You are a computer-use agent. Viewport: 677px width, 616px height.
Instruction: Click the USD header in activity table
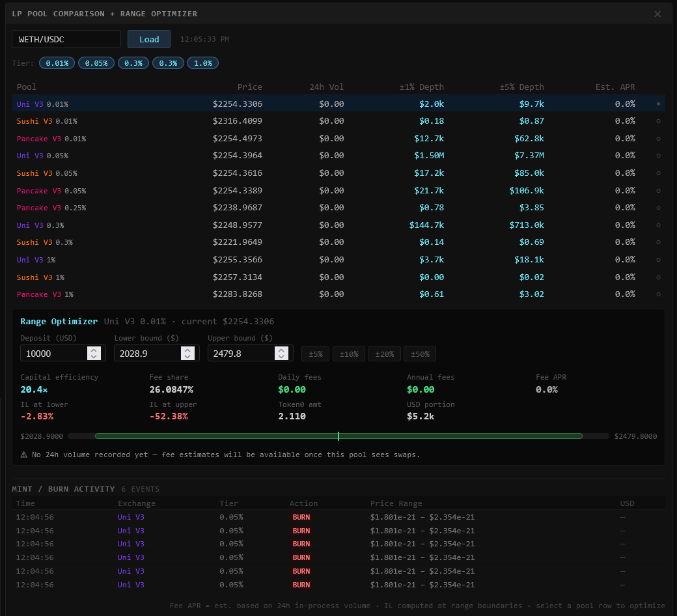point(628,503)
